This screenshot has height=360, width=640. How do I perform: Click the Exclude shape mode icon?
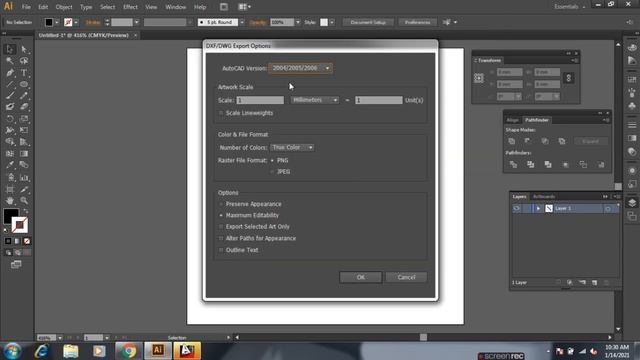tap(562, 141)
